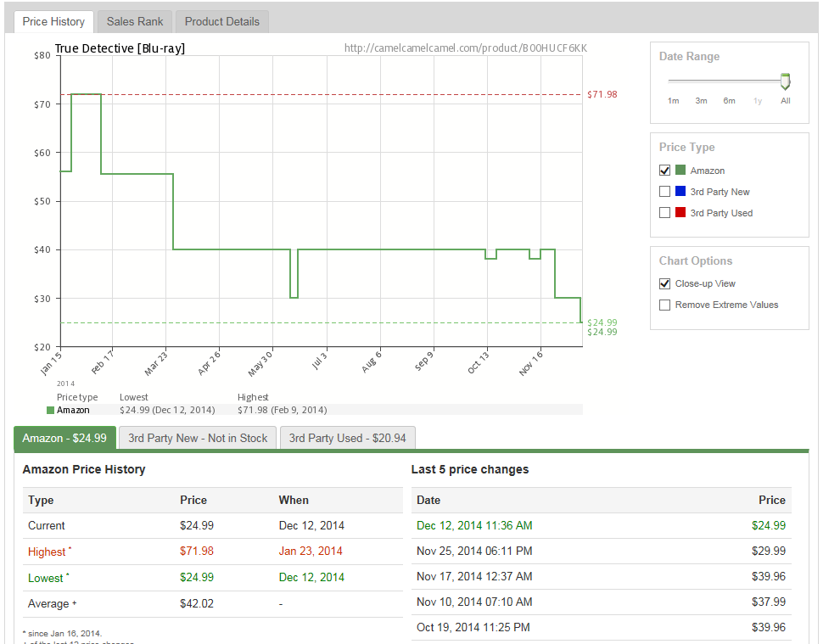
Task: Click the Dec 12, 2014 11:36 AM entry
Action: (474, 525)
